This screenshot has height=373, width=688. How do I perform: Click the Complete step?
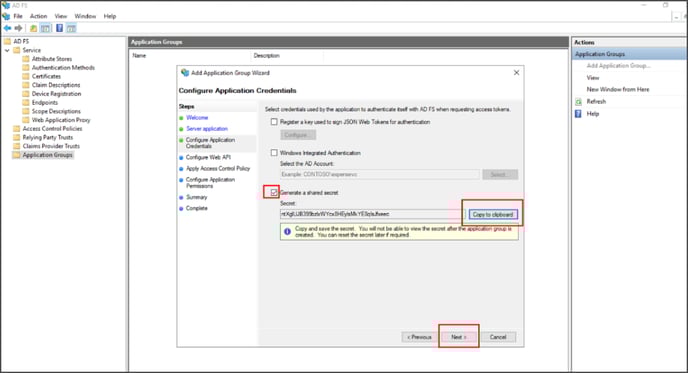[197, 208]
